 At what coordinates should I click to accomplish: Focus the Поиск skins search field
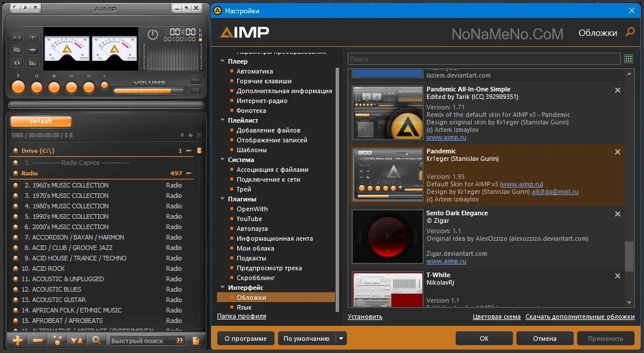click(484, 59)
